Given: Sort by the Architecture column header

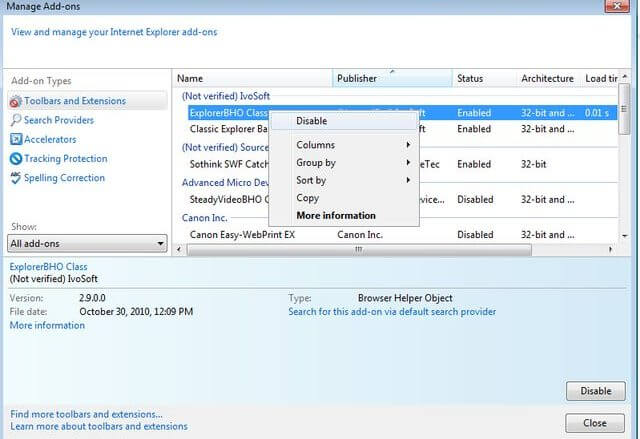Looking at the screenshot, I should coord(549,78).
